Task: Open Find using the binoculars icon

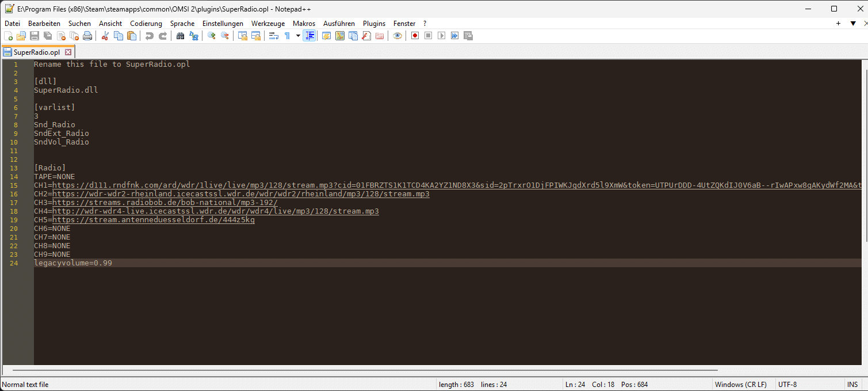Action: (x=180, y=36)
